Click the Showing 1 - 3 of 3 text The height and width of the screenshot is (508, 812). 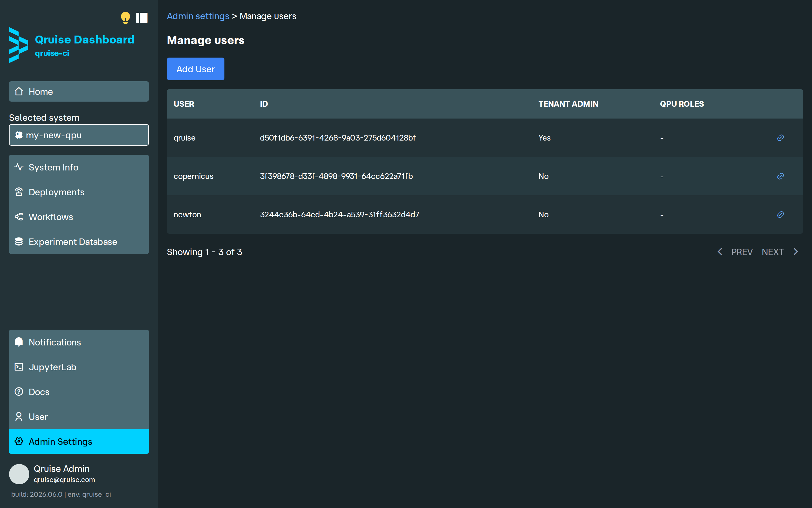(x=204, y=252)
